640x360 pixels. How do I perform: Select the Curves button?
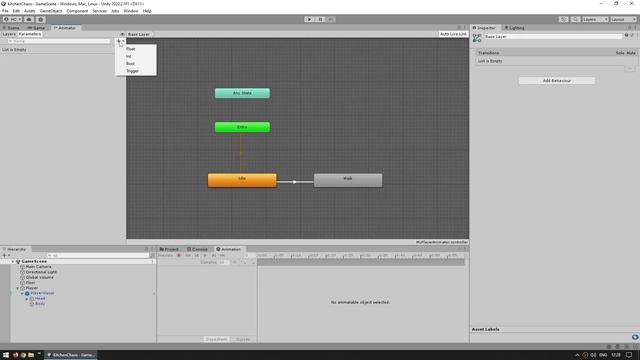point(243,340)
